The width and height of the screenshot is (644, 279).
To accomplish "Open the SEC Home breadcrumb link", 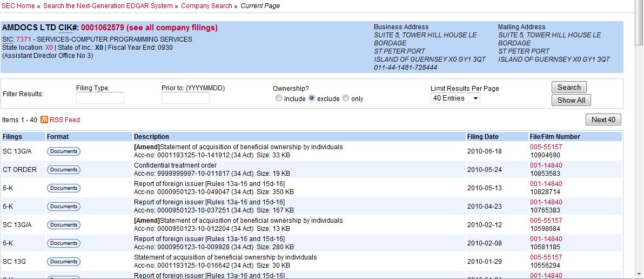I will tap(18, 6).
